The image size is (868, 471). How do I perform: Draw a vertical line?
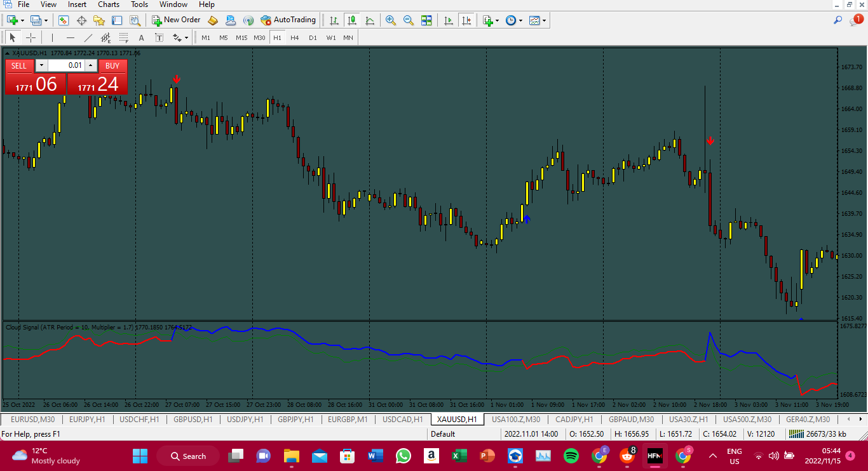tap(53, 37)
